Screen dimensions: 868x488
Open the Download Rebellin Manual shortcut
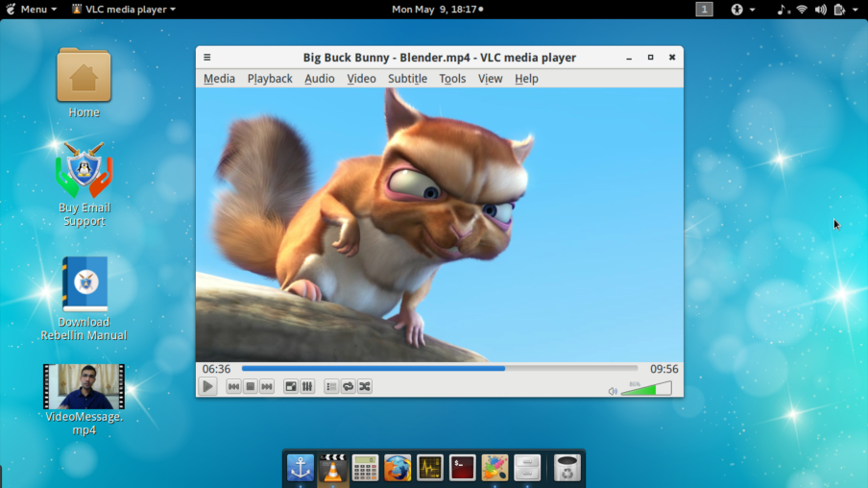click(84, 299)
